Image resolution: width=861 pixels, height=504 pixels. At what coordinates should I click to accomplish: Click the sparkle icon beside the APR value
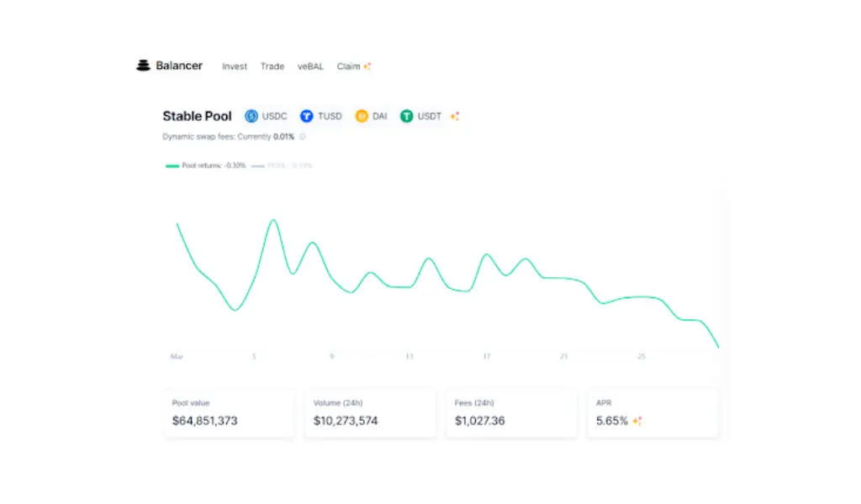(x=637, y=421)
